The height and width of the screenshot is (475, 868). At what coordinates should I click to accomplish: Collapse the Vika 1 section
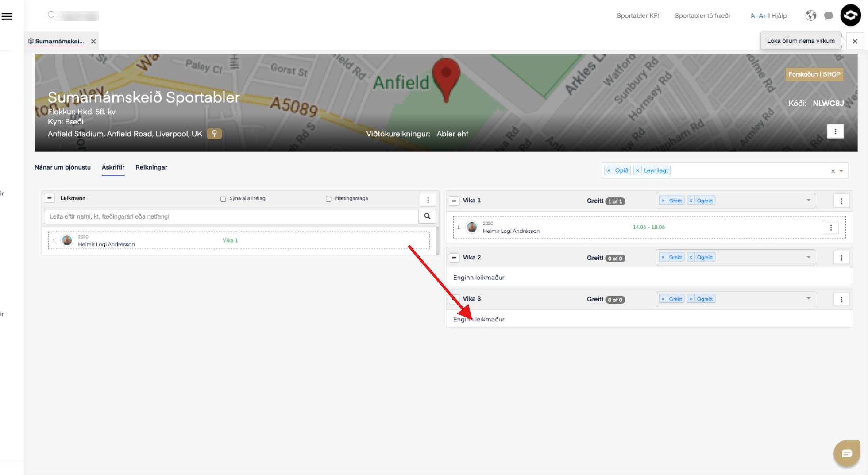point(454,201)
